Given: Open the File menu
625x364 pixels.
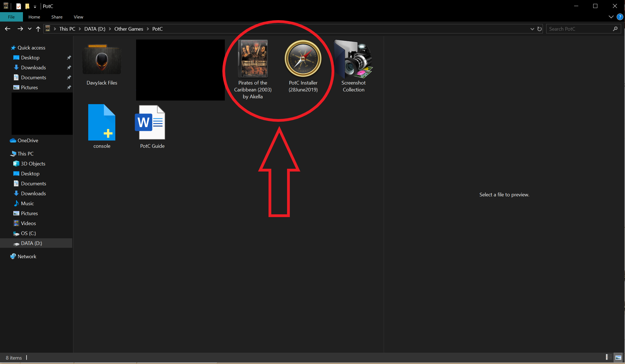Looking at the screenshot, I should [x=11, y=17].
